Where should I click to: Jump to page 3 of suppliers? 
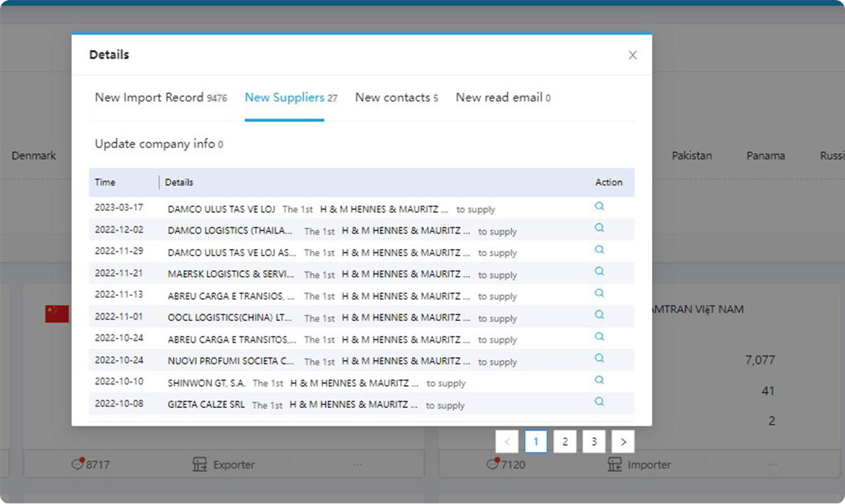(x=594, y=442)
